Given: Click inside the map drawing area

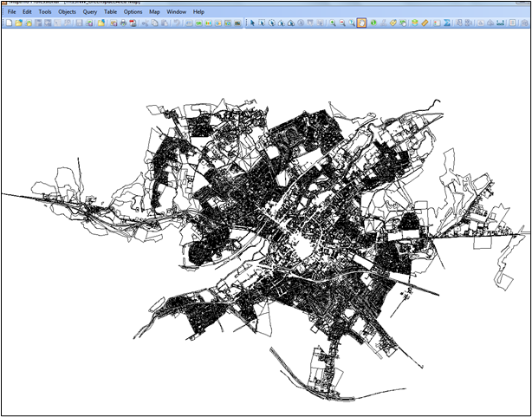Looking at the screenshot, I should pyautogui.click(x=266, y=221).
